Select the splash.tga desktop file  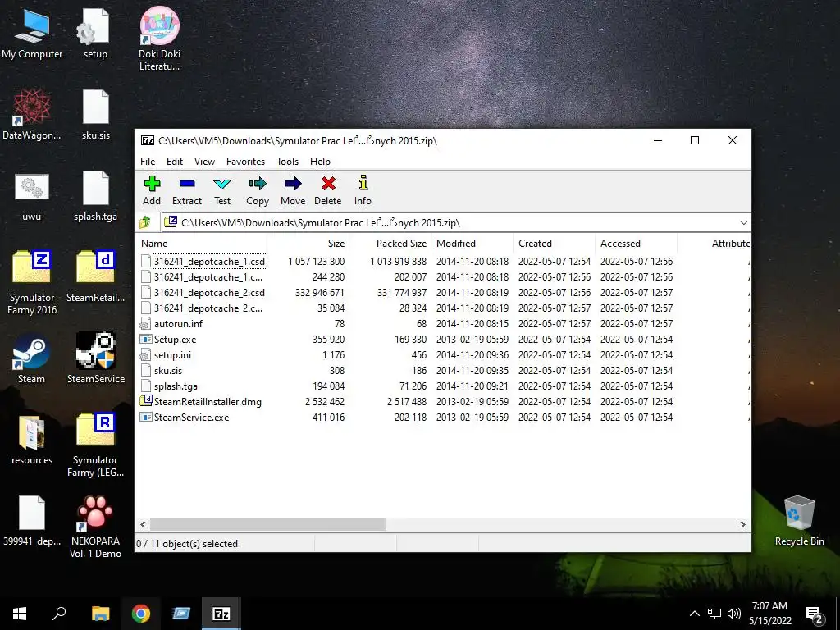pyautogui.click(x=95, y=196)
